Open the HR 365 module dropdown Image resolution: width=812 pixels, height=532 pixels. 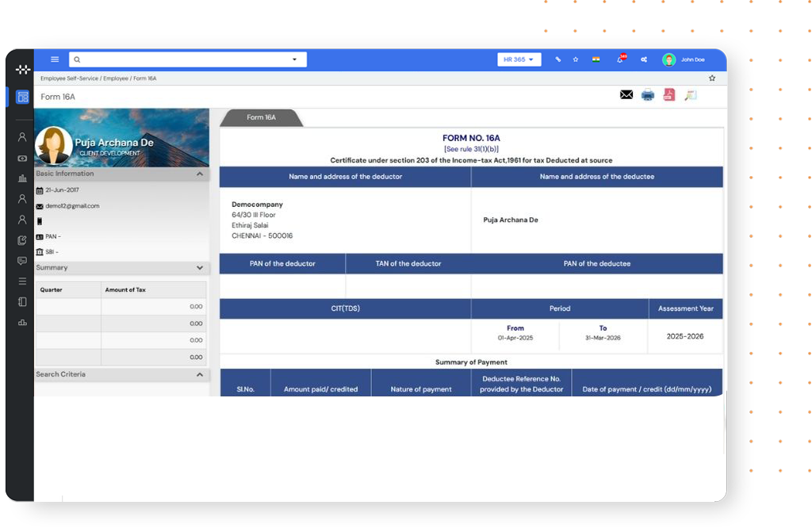519,59
